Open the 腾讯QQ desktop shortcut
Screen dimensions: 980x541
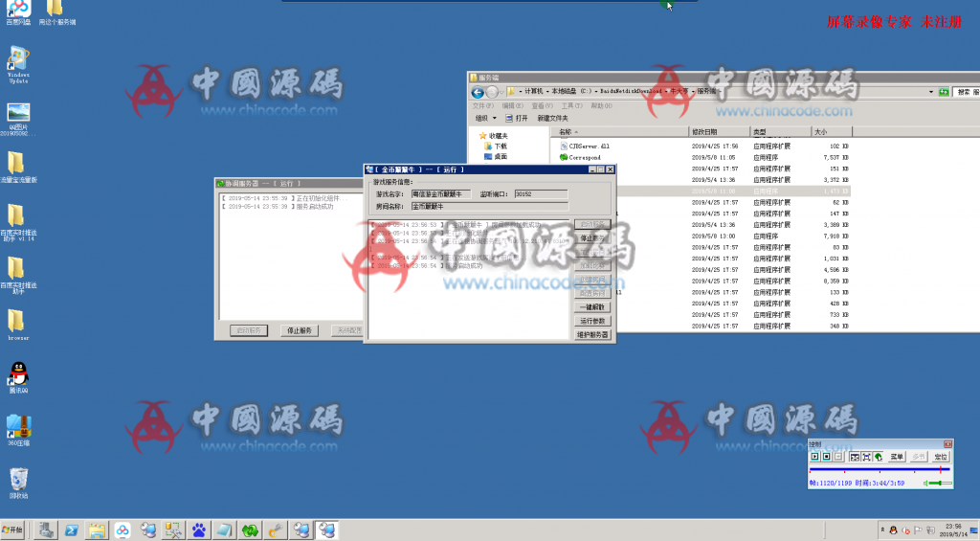18,378
